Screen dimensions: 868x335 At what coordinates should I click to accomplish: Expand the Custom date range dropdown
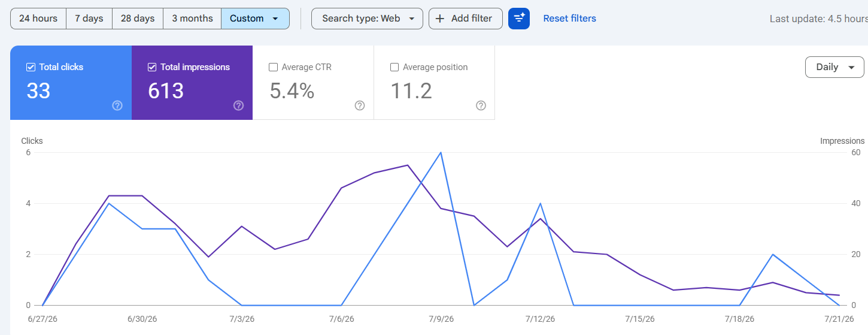coord(256,19)
